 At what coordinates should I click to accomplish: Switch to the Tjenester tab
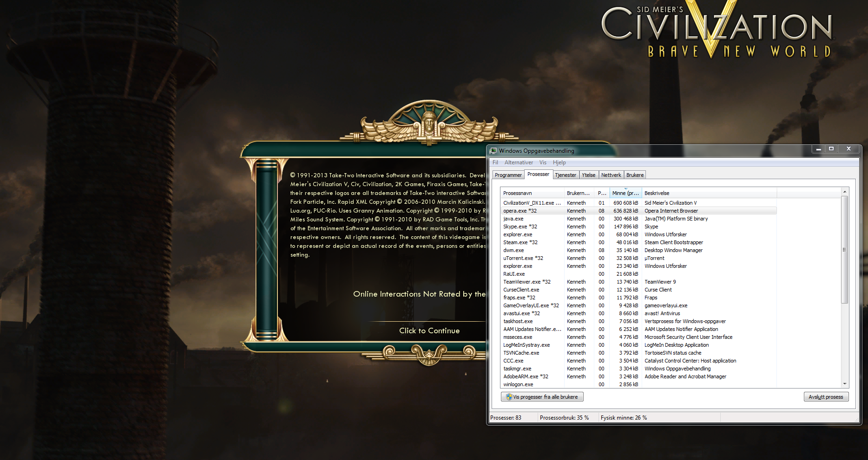pyautogui.click(x=566, y=175)
